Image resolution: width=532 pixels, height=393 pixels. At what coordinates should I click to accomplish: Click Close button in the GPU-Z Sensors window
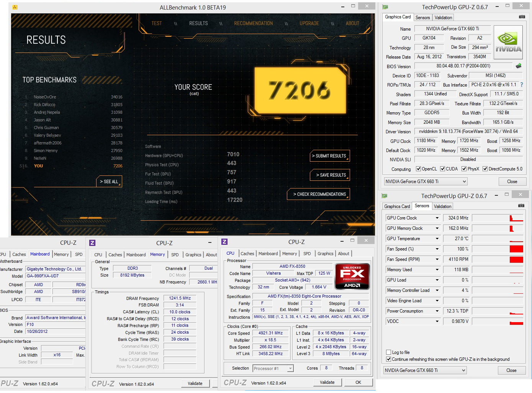click(x=511, y=370)
